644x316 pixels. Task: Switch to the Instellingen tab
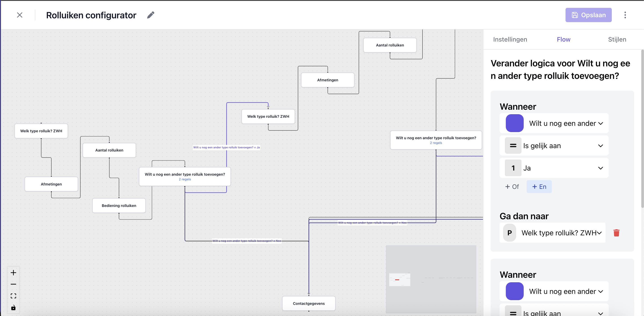pos(510,39)
